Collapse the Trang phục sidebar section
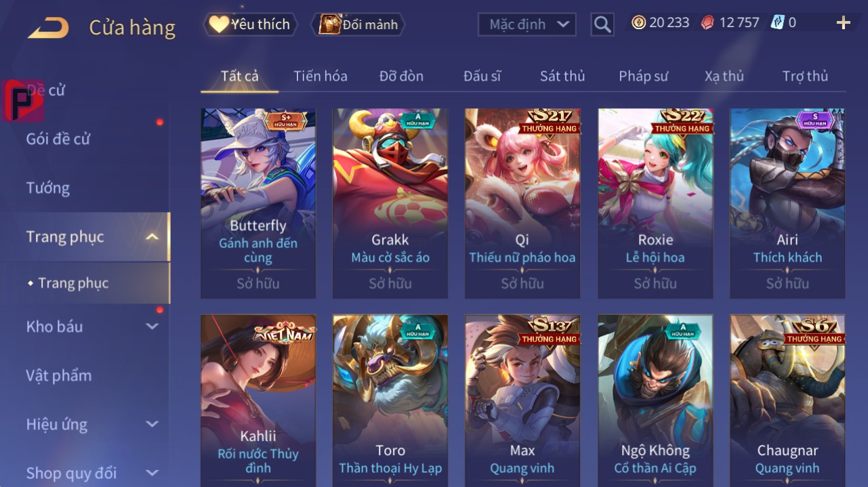The height and width of the screenshot is (487, 868). tap(152, 237)
